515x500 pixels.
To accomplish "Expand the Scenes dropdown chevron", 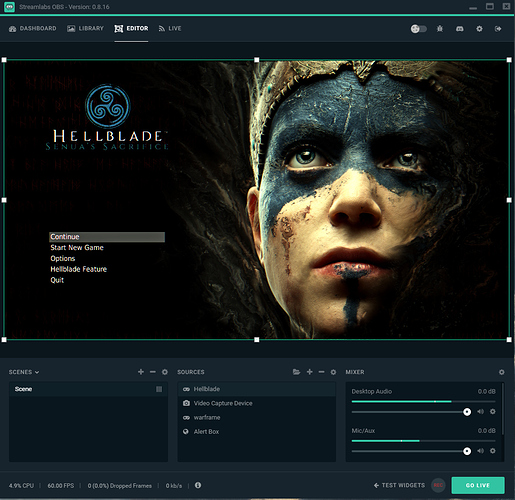I will pyautogui.click(x=37, y=372).
